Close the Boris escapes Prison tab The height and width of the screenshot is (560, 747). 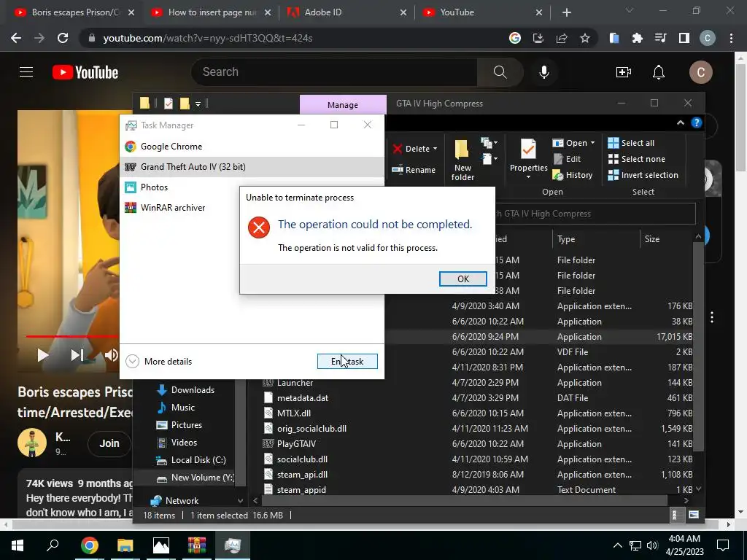click(131, 12)
